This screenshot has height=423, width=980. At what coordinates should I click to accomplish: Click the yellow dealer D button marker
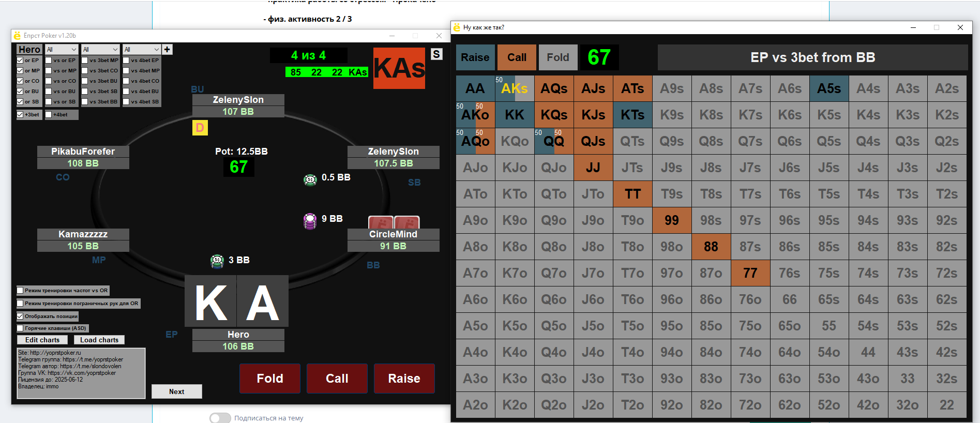(200, 127)
